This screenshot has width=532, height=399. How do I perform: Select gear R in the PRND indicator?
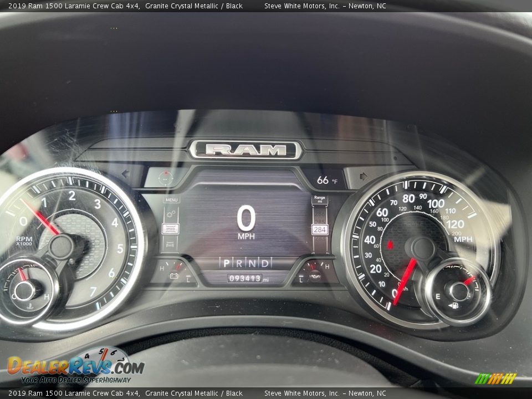pyautogui.click(x=239, y=263)
